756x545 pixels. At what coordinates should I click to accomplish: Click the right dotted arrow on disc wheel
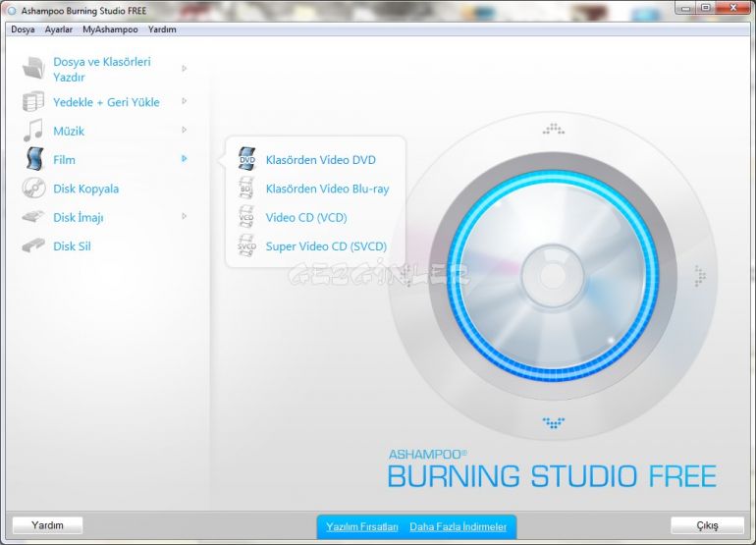pos(700,276)
